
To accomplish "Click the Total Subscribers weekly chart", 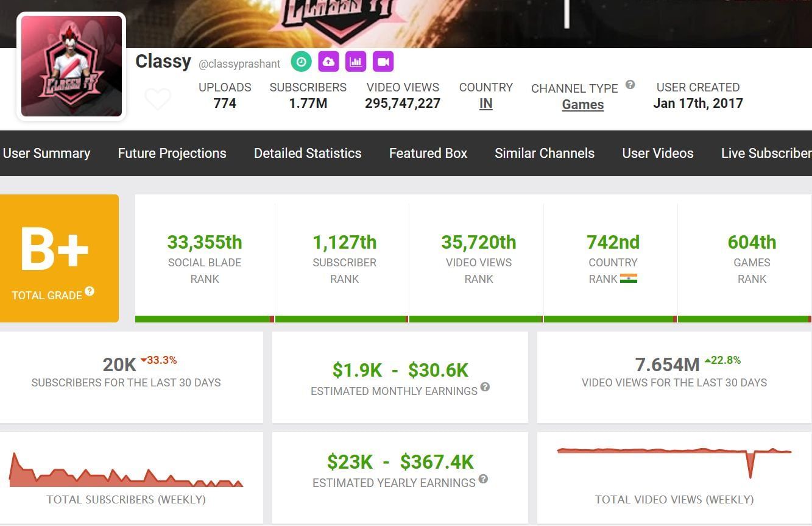I will coord(126,472).
